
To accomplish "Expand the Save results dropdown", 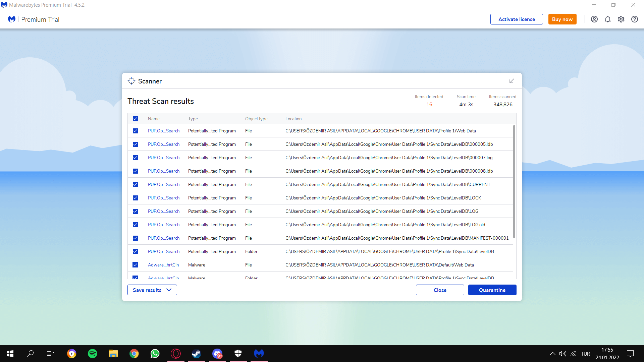I will coord(152,290).
